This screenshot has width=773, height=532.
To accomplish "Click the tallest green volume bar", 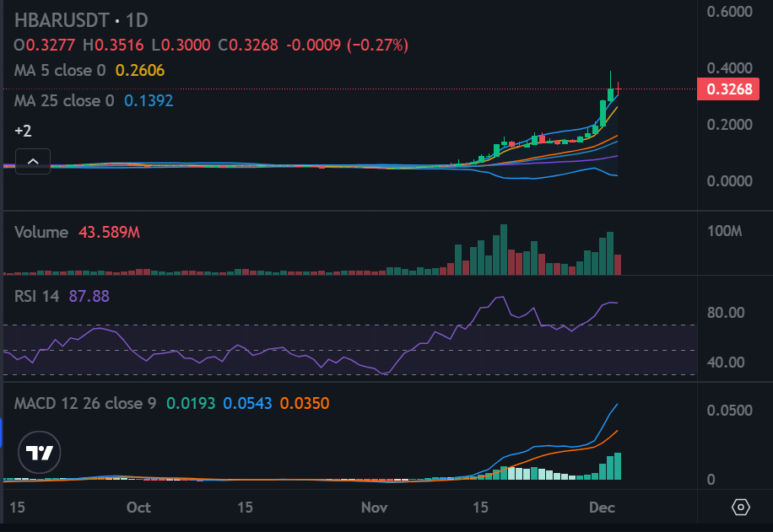I will [x=503, y=250].
